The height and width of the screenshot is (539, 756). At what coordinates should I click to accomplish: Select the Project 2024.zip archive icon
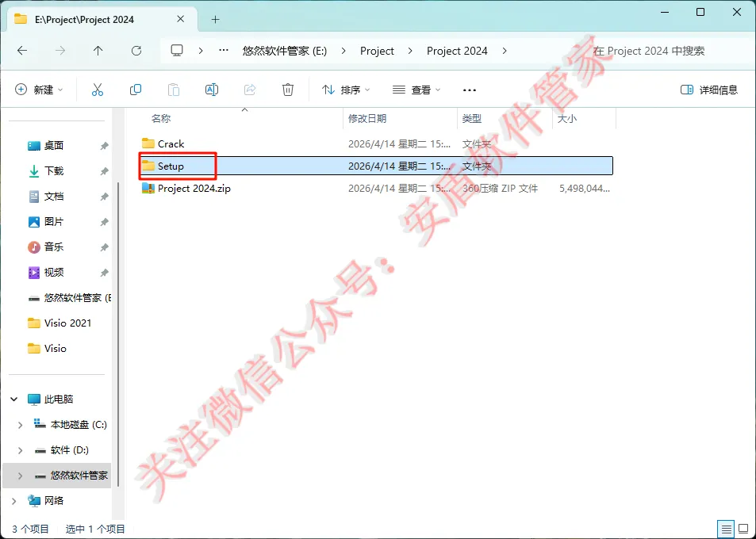pos(148,188)
